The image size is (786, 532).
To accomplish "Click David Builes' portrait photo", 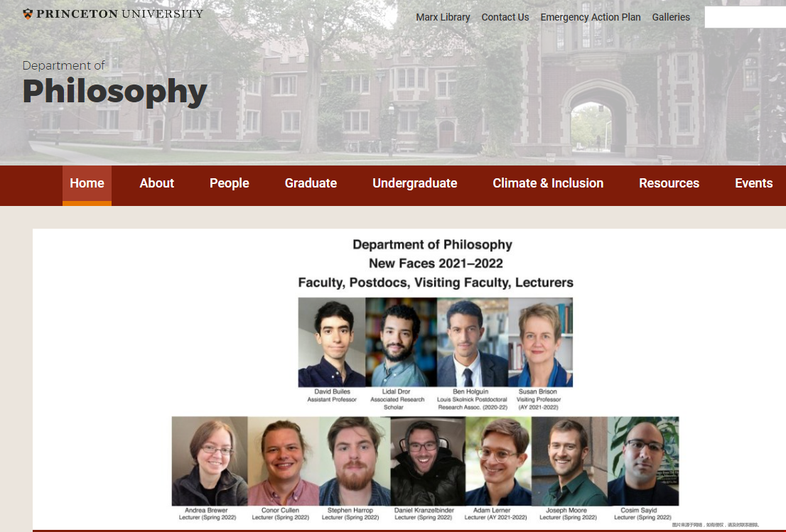I will click(332, 342).
